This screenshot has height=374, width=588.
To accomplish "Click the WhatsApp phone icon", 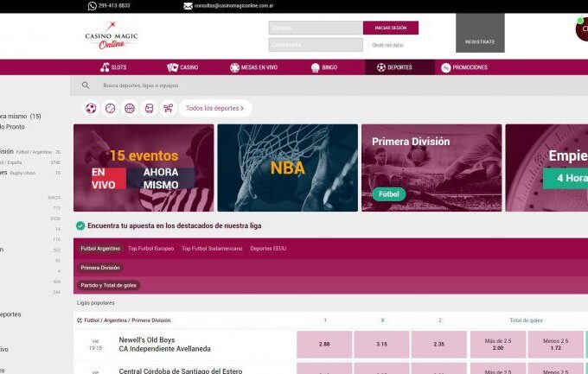I will coord(93,6).
